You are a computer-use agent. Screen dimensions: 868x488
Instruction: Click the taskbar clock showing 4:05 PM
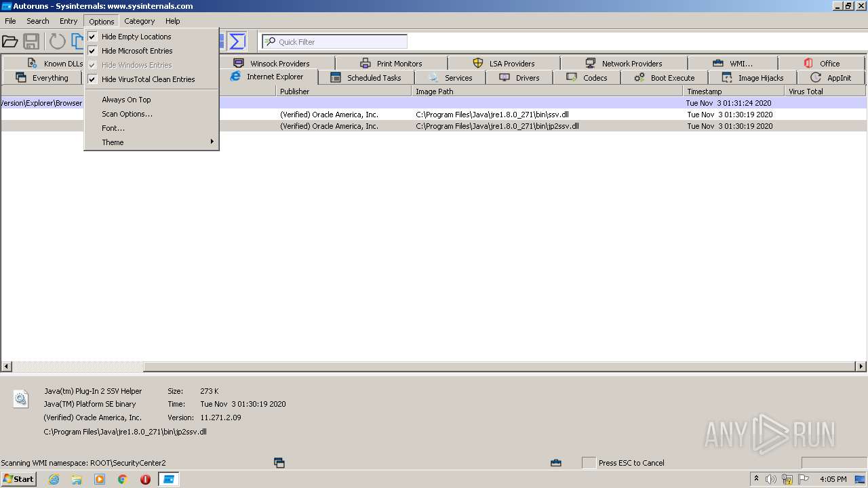click(x=833, y=479)
